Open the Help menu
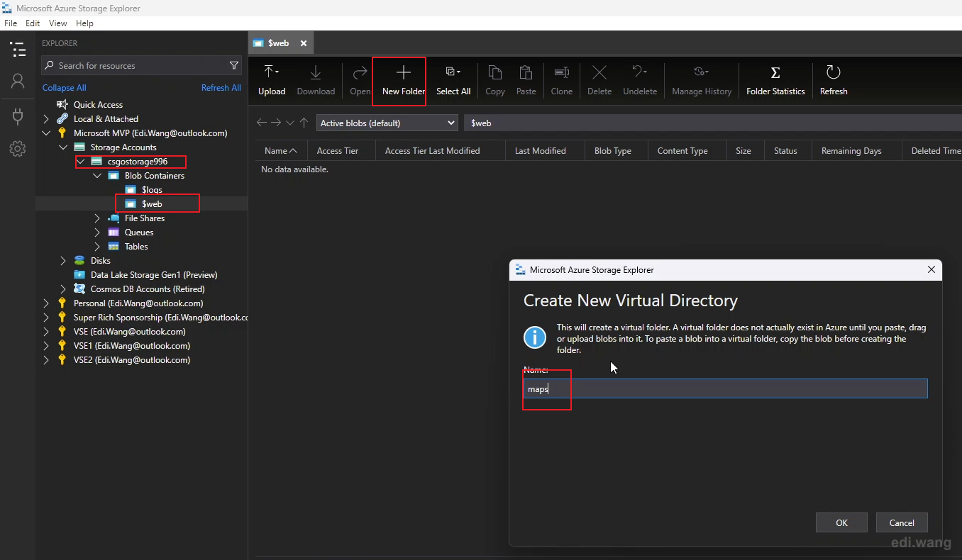Viewport: 962px width, 560px height. [x=84, y=23]
